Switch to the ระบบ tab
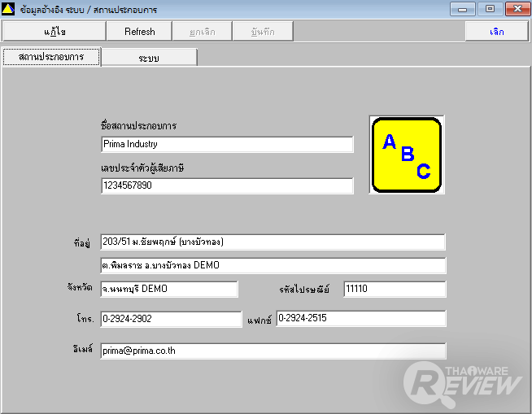The height and width of the screenshot is (414, 532). tap(150, 58)
